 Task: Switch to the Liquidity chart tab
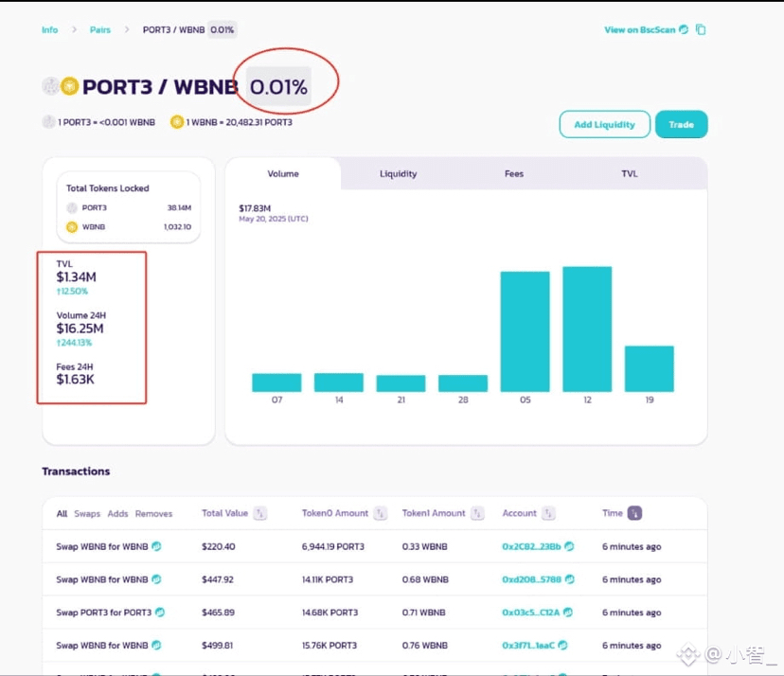tap(398, 173)
